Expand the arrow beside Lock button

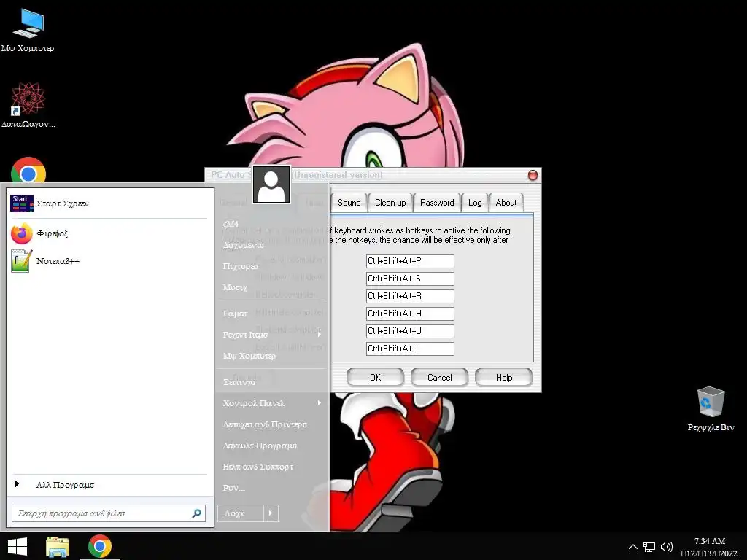point(271,513)
